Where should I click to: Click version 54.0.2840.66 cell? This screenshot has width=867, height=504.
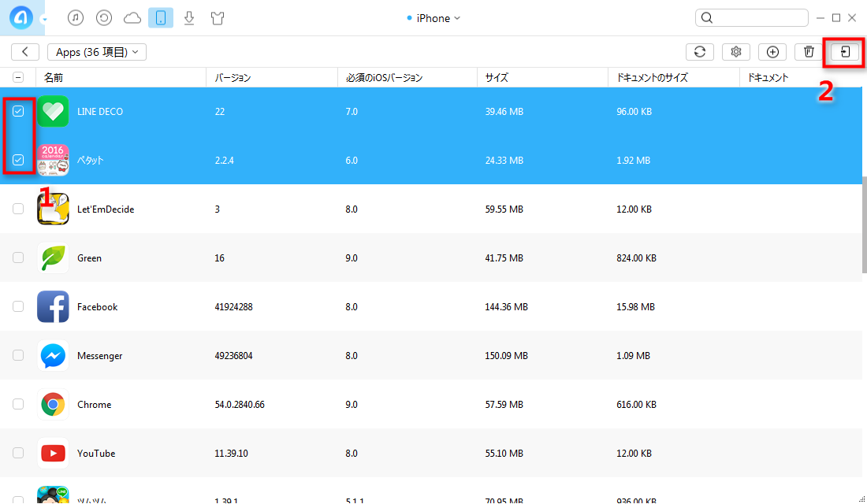pos(240,405)
